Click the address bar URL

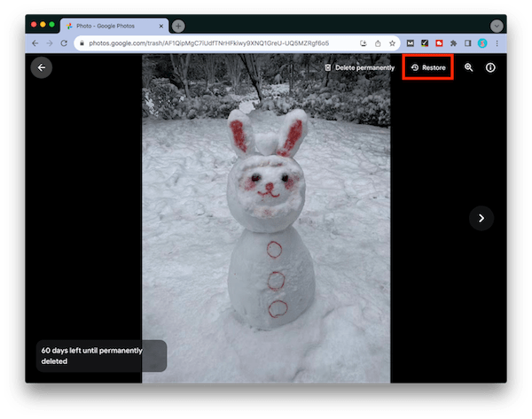(x=208, y=43)
